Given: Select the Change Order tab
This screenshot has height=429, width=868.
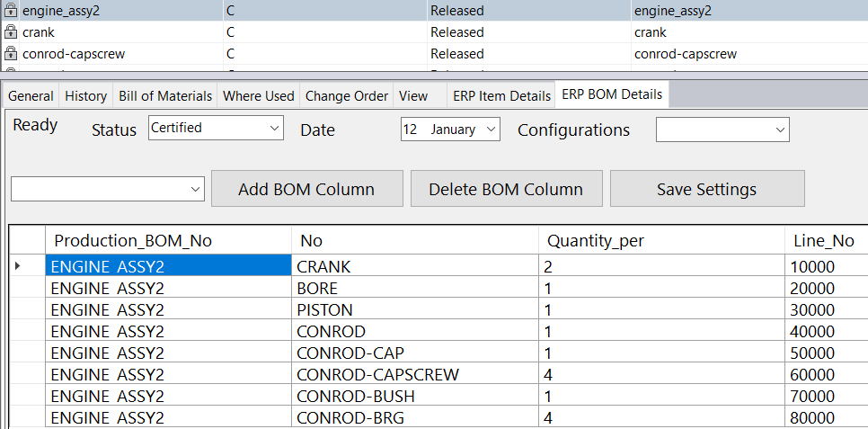Looking at the screenshot, I should [347, 96].
